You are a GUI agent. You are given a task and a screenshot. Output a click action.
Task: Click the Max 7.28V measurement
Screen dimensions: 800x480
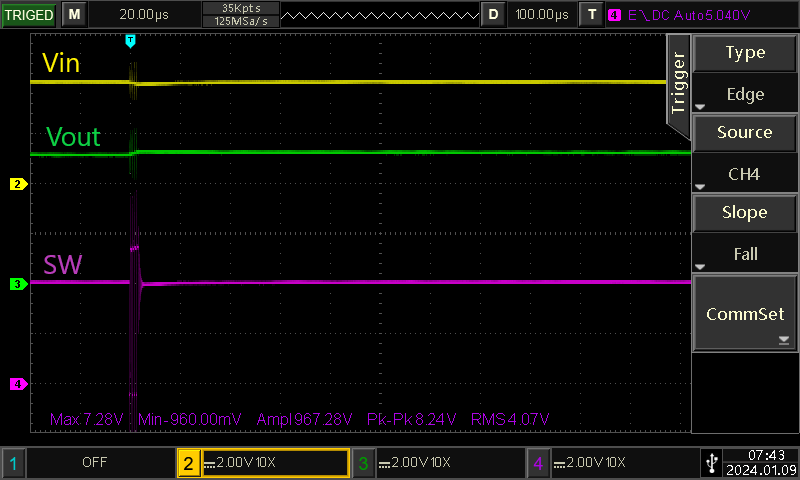[x=86, y=420]
